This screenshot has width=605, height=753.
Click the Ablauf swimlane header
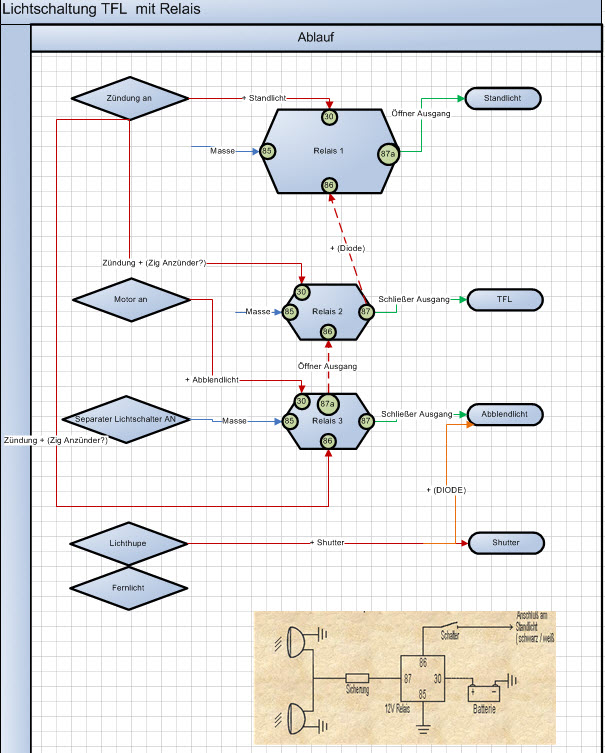pyautogui.click(x=315, y=37)
